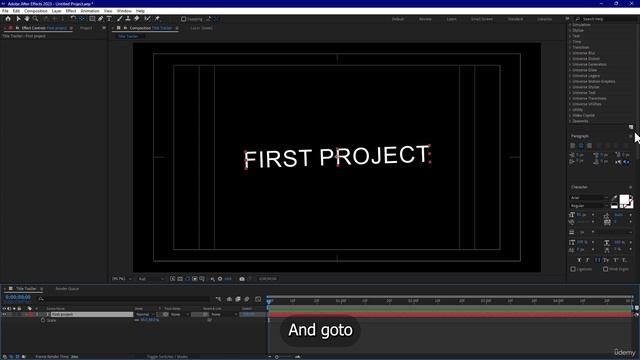Open the Layer menu
This screenshot has height=360, width=640.
pyautogui.click(x=57, y=11)
